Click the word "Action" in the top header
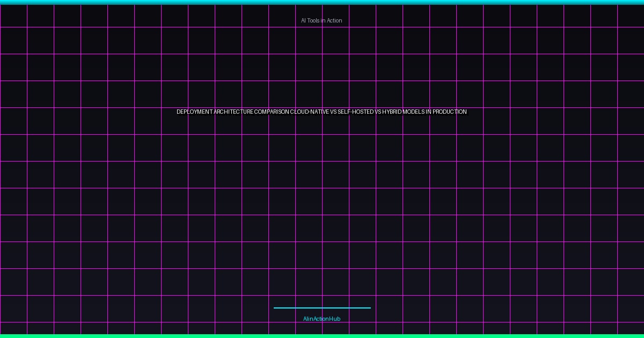 tap(334, 20)
